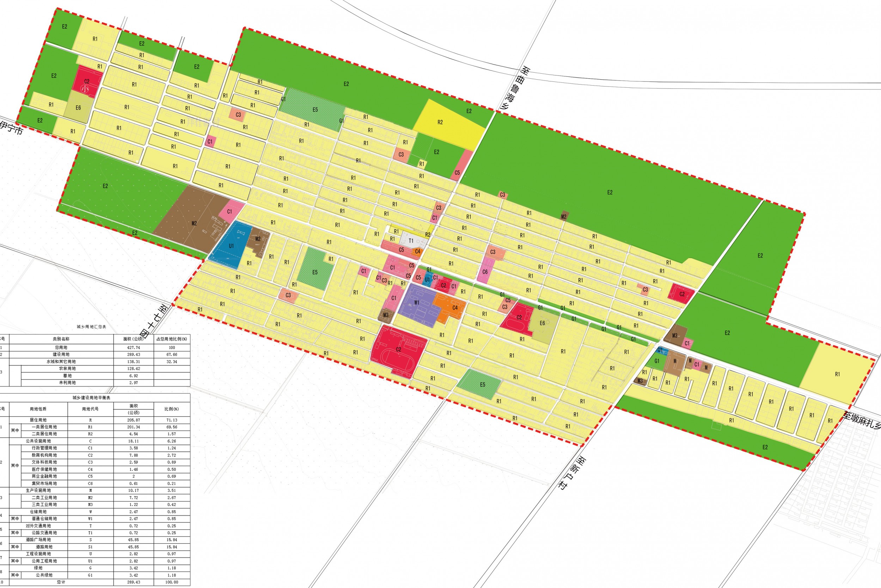Image resolution: width=881 pixels, height=588 pixels.
Task: Click the percentage value 69.56
Action: [x=171, y=427]
